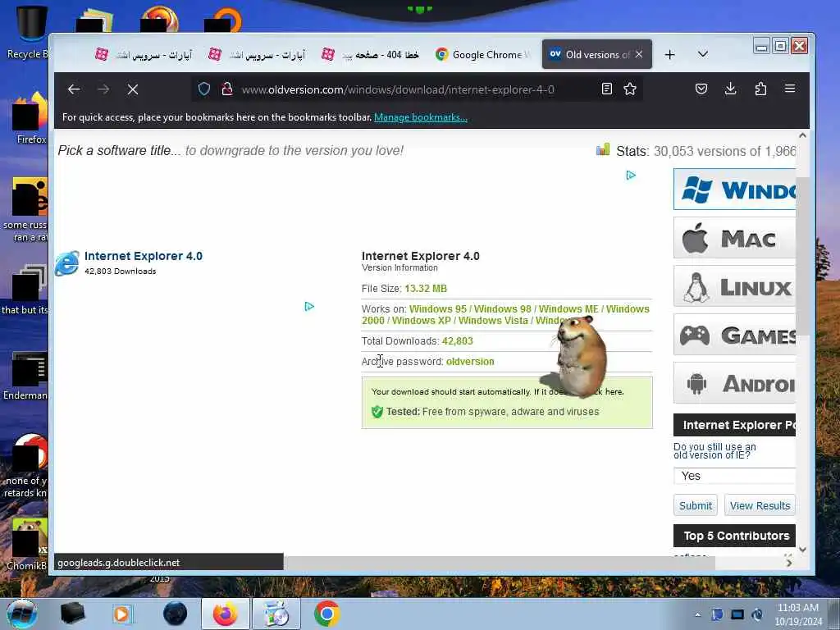Click the oldversion archive password text

pos(470,362)
